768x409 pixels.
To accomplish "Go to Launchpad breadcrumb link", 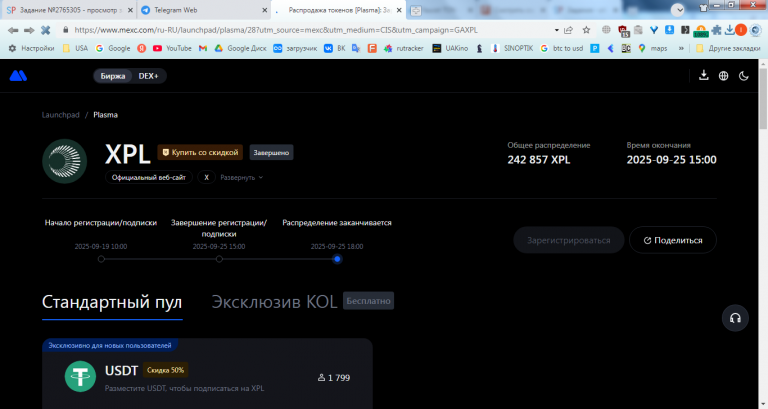I will [61, 115].
